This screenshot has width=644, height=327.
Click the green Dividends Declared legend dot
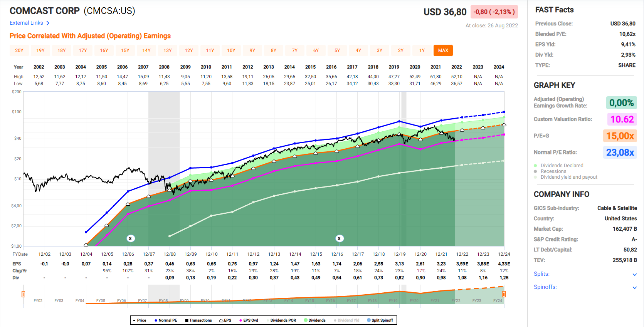coord(535,166)
